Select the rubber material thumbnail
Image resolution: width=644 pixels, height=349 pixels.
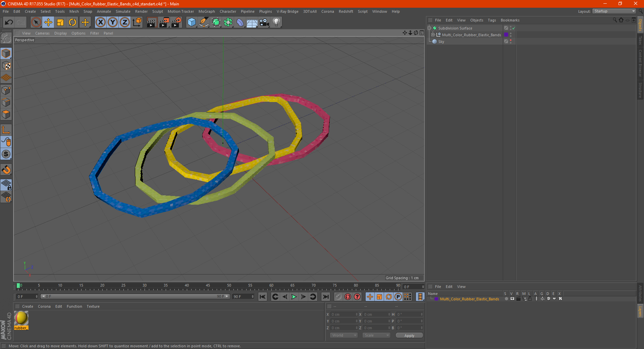(x=21, y=318)
